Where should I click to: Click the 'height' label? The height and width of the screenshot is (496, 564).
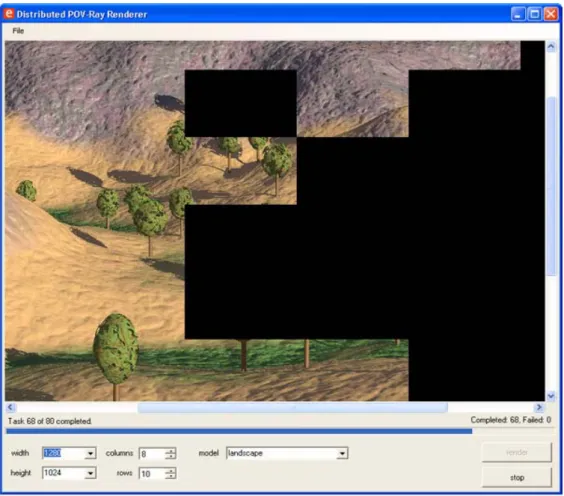pos(21,473)
